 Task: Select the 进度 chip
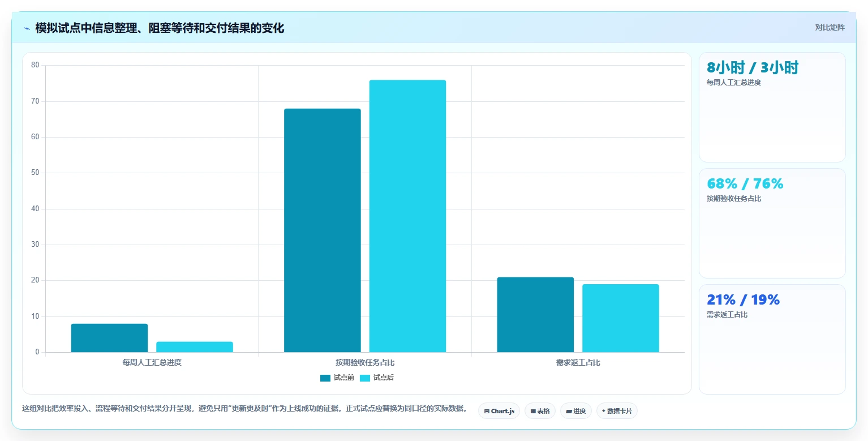point(576,411)
